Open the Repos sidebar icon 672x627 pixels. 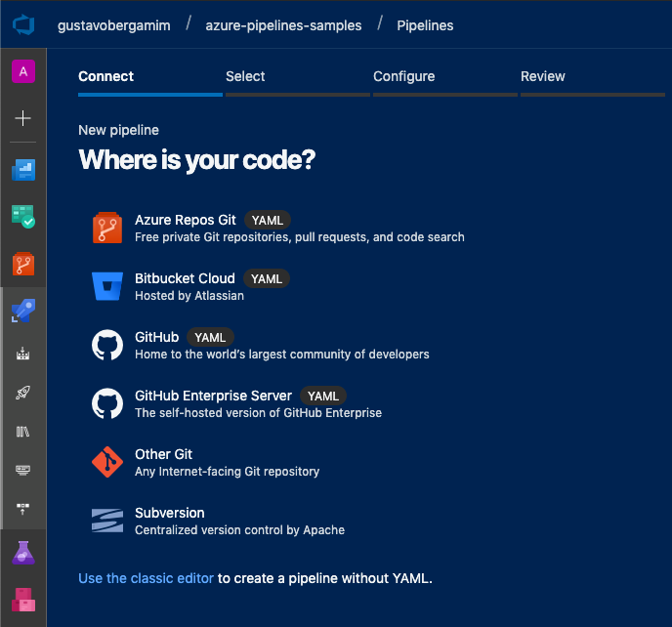[x=23, y=264]
